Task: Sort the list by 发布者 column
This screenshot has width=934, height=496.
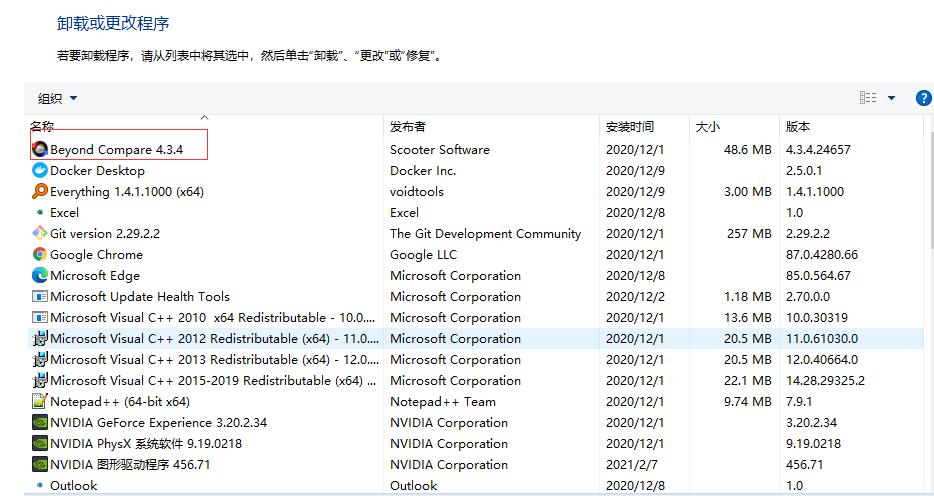Action: (408, 126)
